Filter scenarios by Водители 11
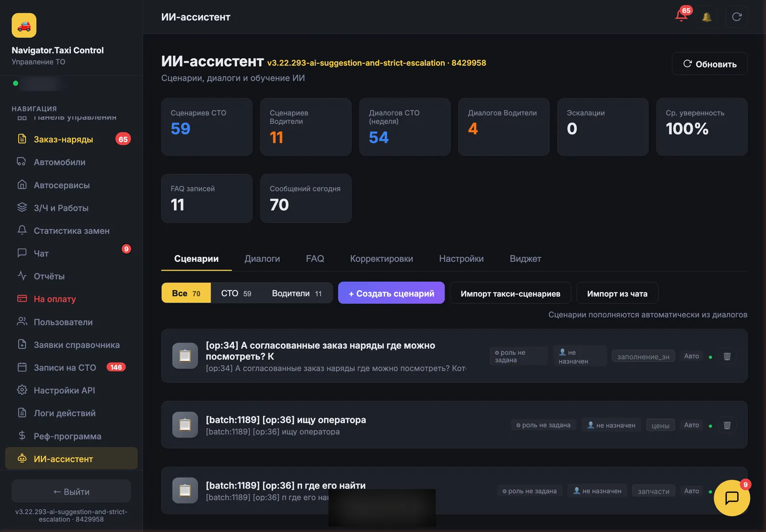 (297, 293)
